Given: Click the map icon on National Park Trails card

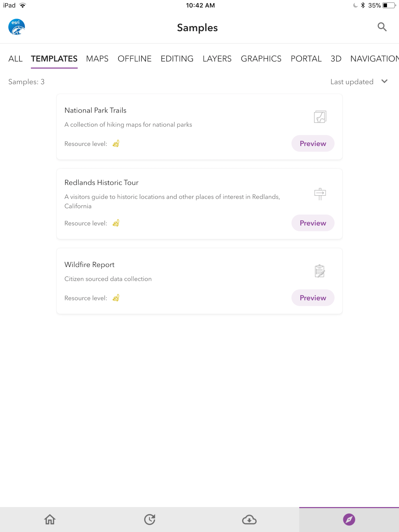Looking at the screenshot, I should point(320,117).
